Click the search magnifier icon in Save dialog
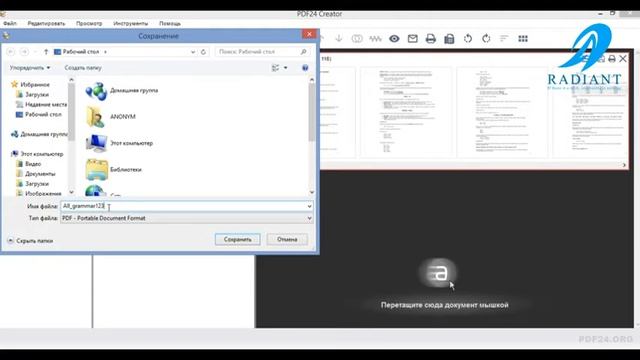This screenshot has height=360, width=640. coord(303,52)
